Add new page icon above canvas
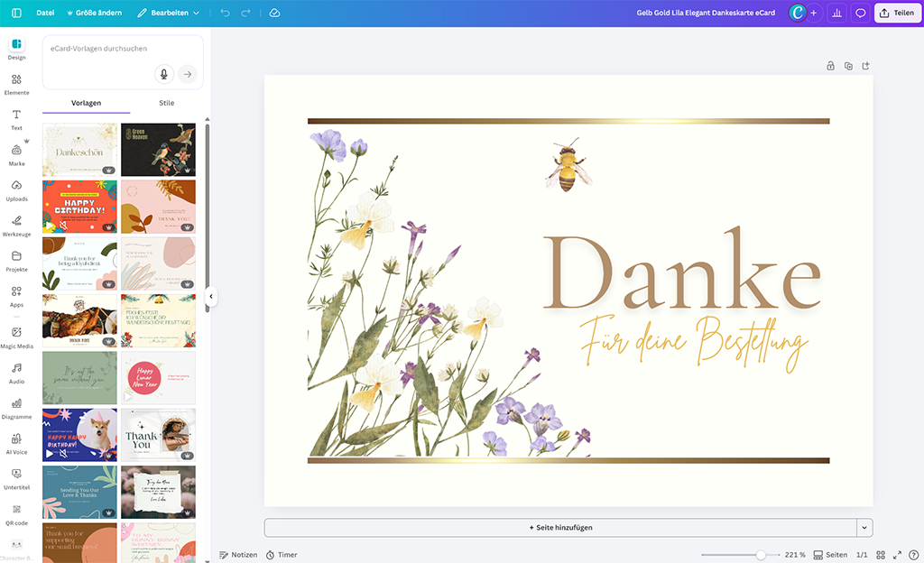 tap(865, 66)
